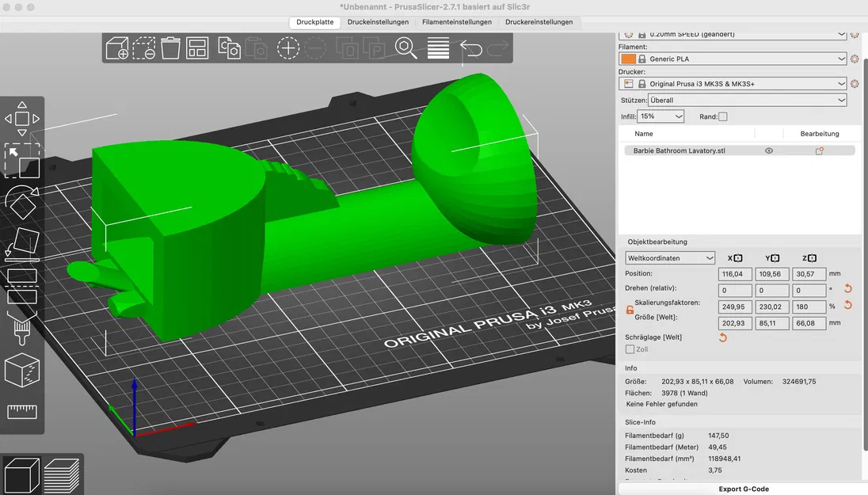Activate the Place on face tool

coord(22,244)
